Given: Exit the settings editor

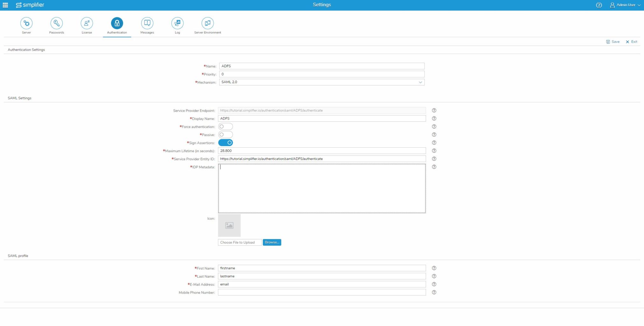Looking at the screenshot, I should pos(631,42).
